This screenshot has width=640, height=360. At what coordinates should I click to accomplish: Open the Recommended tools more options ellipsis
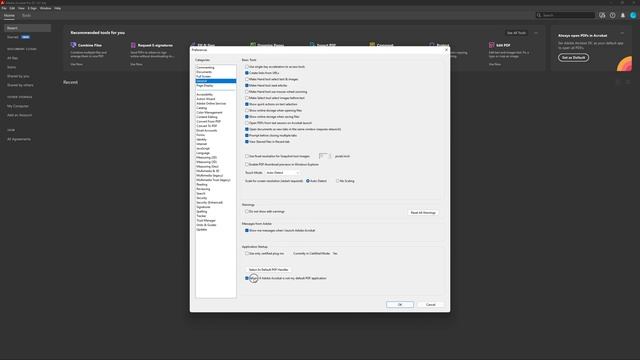(536, 33)
